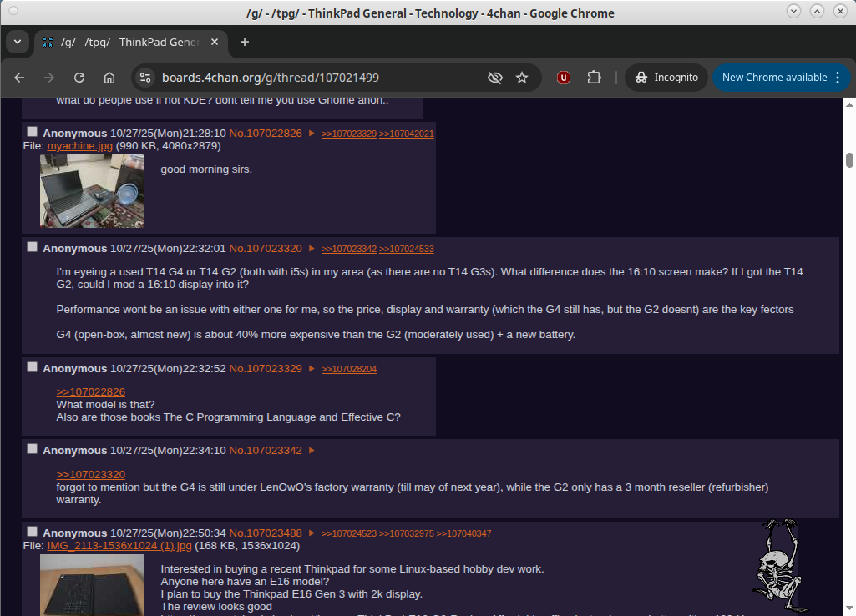Close the /tpg/ ThinkPad General tab
The image size is (856, 616).
(215, 42)
